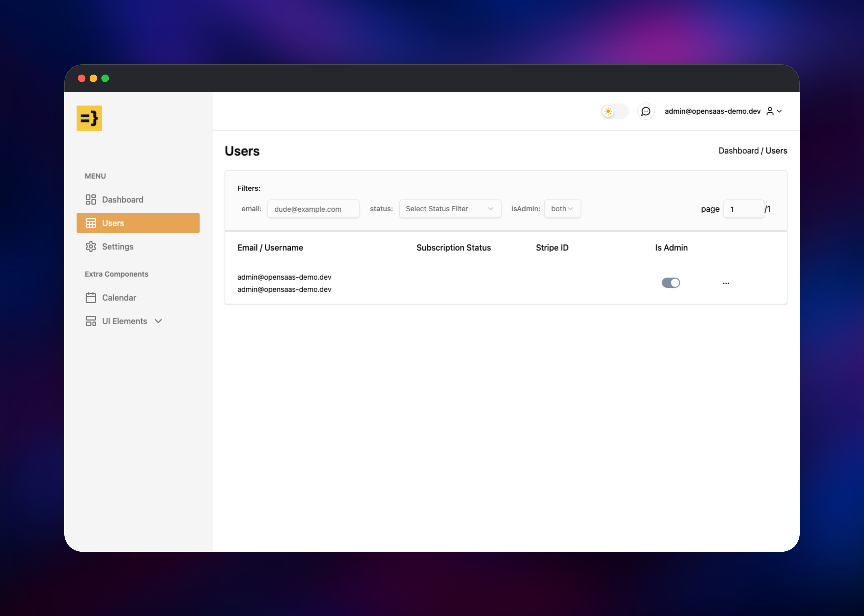The image size is (864, 616).
Task: Click the Users page heading
Action: 242,151
